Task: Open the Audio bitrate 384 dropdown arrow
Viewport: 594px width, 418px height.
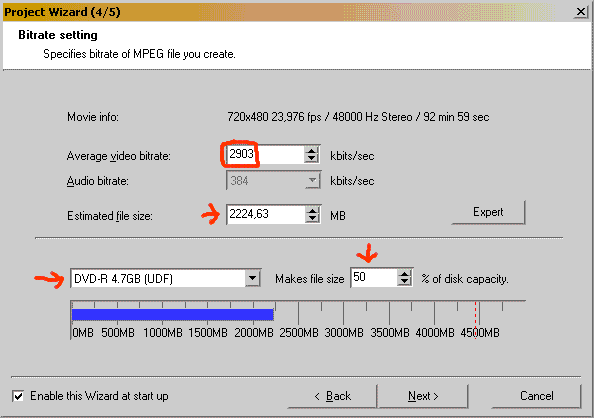Action: [x=312, y=181]
